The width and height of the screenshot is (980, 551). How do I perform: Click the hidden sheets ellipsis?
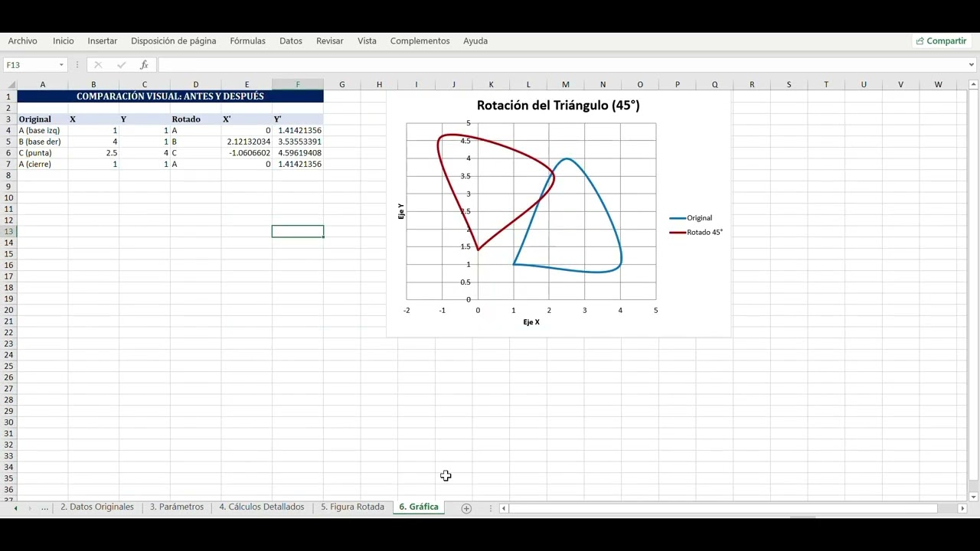pyautogui.click(x=44, y=507)
